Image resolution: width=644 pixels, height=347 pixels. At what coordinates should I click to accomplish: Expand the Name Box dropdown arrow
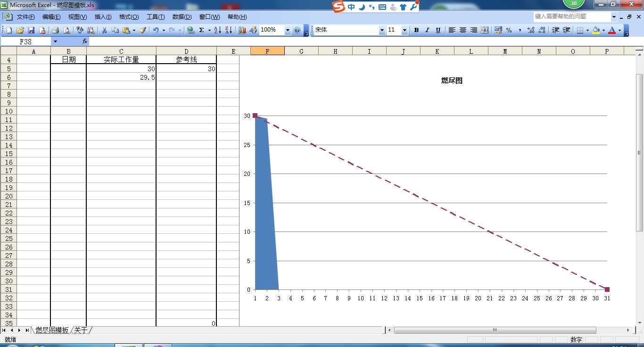[55, 41]
